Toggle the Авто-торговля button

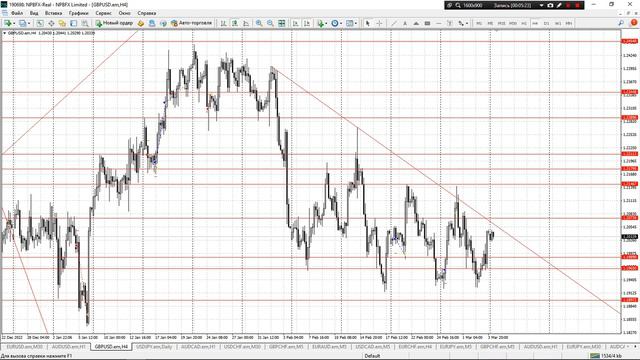(x=192, y=23)
